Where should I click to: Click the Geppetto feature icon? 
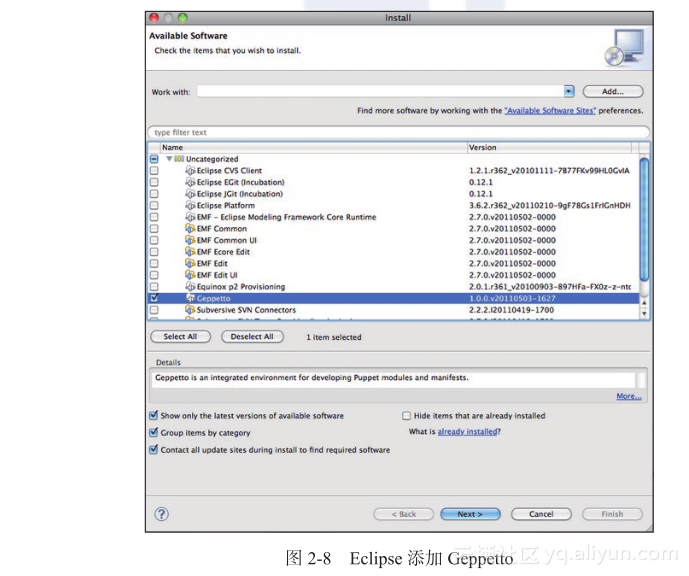point(190,298)
